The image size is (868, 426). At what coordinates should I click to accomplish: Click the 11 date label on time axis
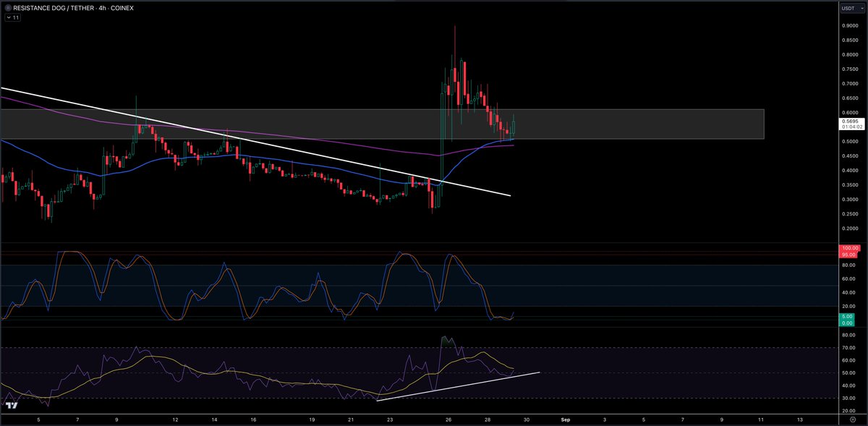coord(760,419)
